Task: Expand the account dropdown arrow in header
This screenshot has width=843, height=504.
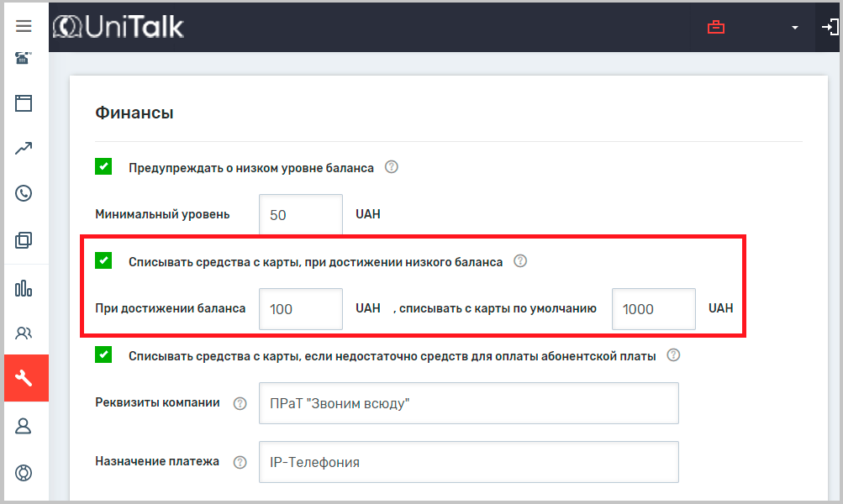Action: [x=794, y=28]
